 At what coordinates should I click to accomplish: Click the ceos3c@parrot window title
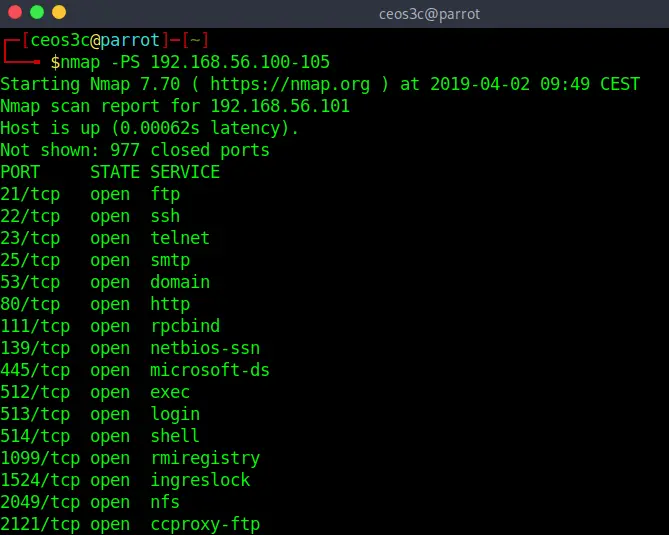429,14
